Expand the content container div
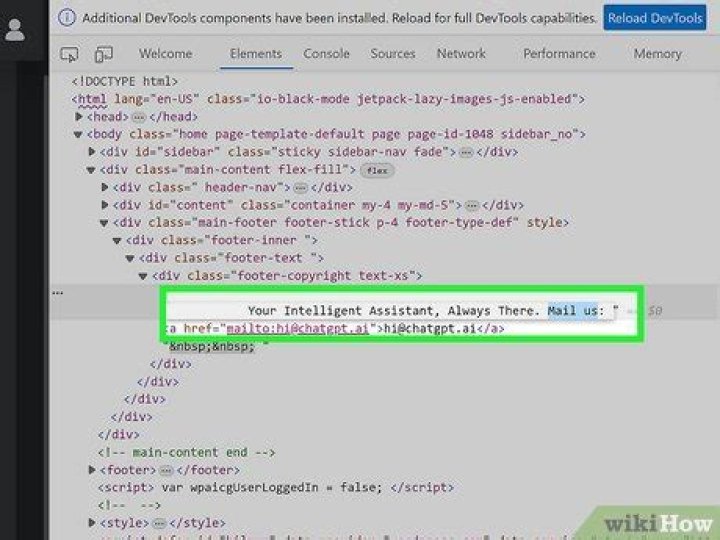 pos(104,205)
